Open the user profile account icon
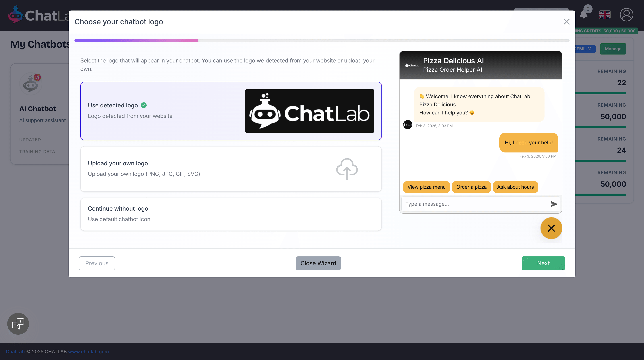644x360 pixels. (626, 15)
